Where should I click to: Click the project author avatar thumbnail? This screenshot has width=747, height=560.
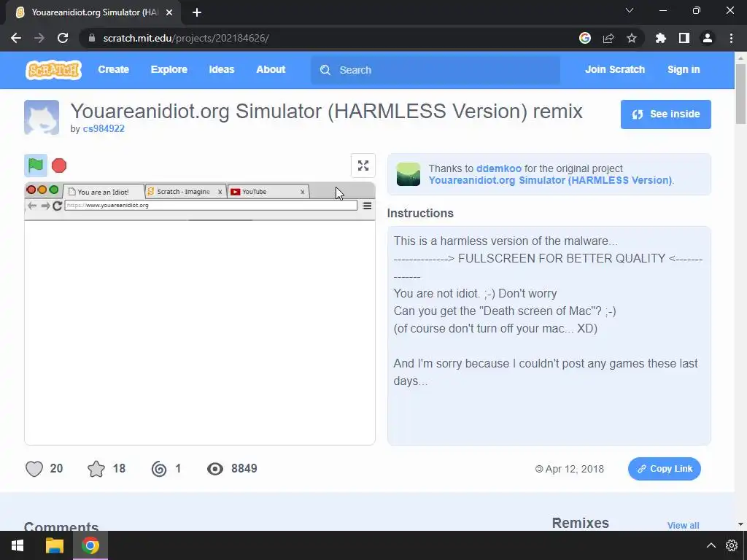coord(42,117)
